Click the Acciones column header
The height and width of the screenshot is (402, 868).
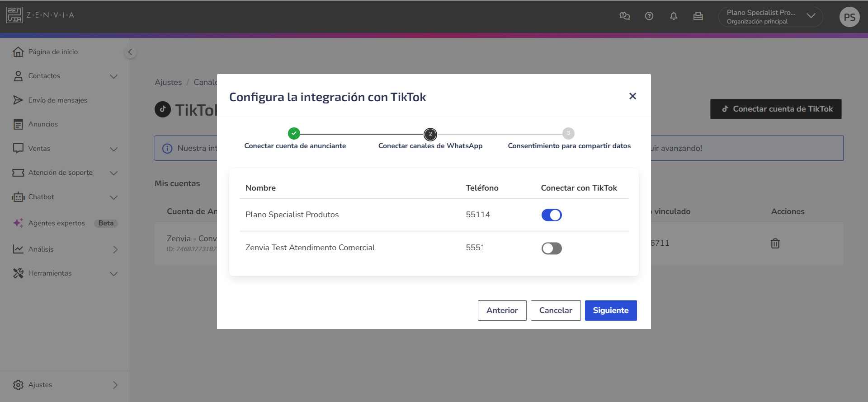point(788,211)
